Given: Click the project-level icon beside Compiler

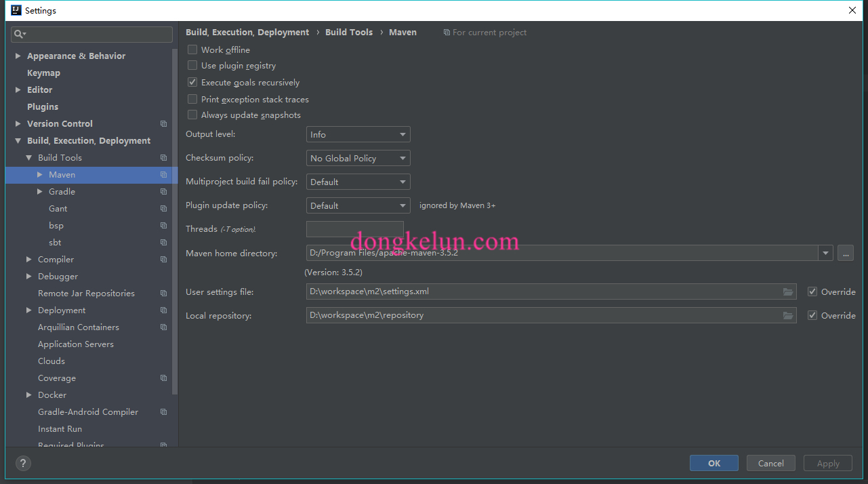Looking at the screenshot, I should tap(163, 260).
